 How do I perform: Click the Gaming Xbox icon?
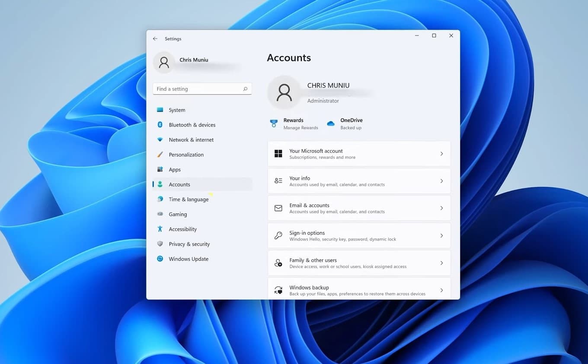[x=160, y=214]
